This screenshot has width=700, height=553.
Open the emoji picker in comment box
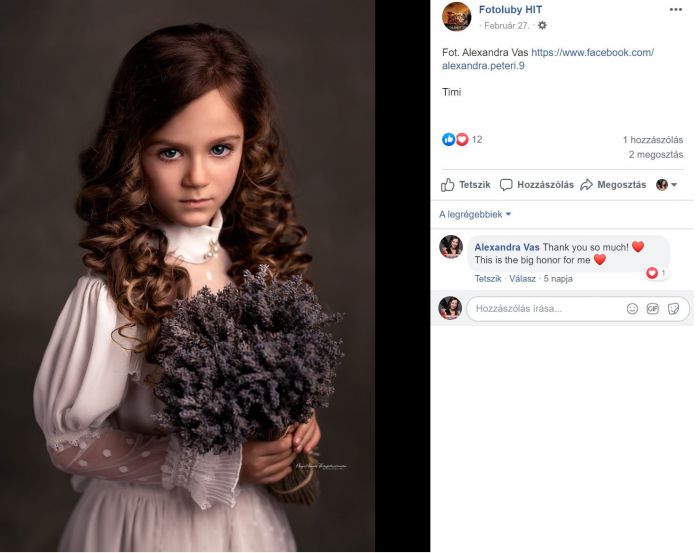coord(632,308)
